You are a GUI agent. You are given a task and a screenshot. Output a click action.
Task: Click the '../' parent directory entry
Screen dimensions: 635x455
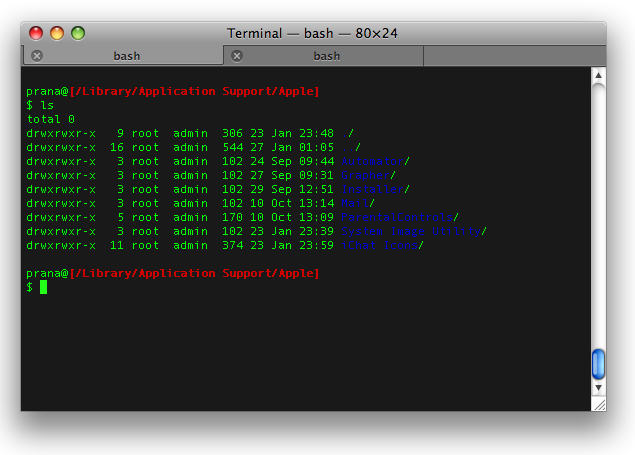pos(351,147)
